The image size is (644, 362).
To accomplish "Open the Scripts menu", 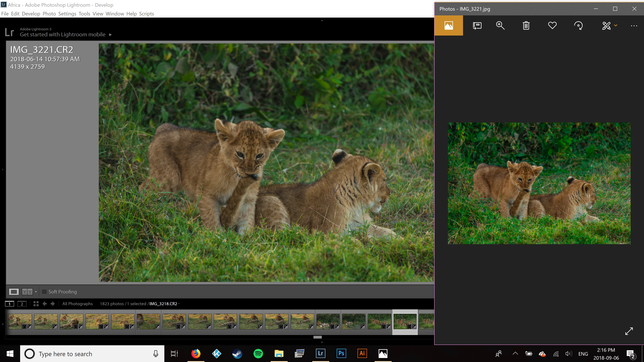I will 146,14.
